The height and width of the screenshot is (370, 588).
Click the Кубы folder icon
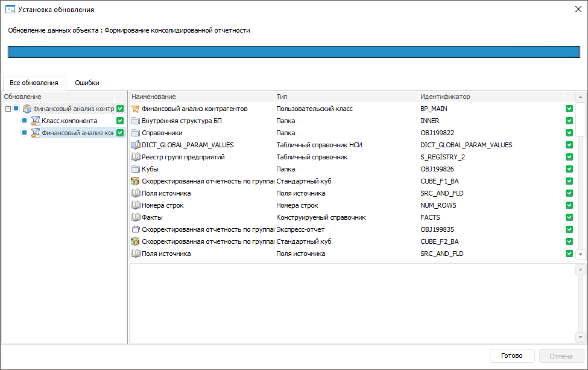coord(135,169)
